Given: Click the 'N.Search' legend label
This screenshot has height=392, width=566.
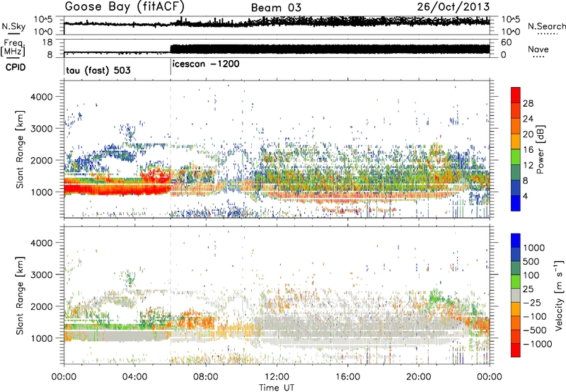Looking at the screenshot, I should click(547, 26).
